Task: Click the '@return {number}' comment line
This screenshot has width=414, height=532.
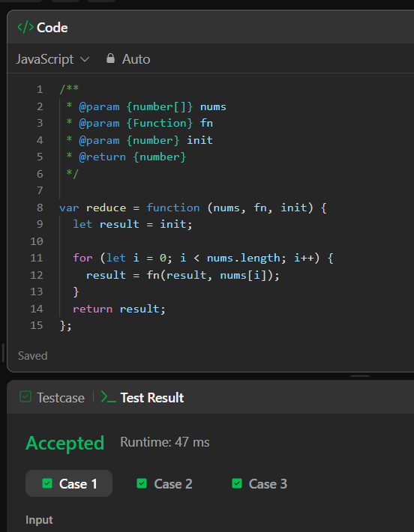Action: point(126,157)
